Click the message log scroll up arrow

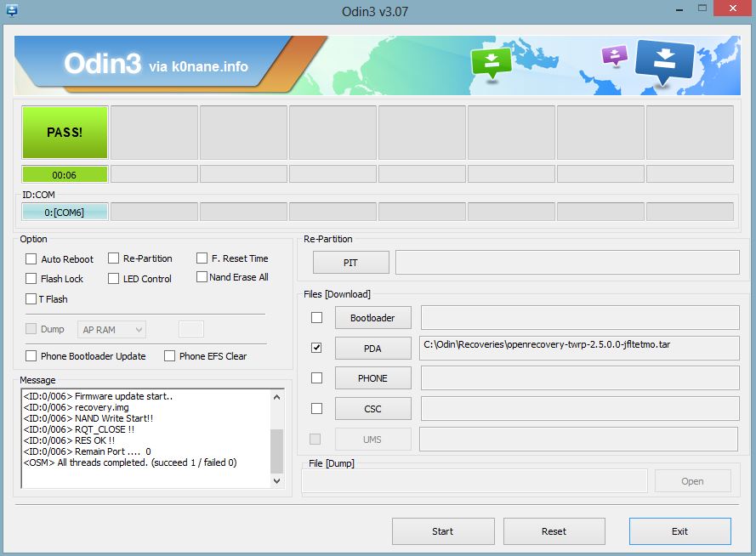[276, 397]
